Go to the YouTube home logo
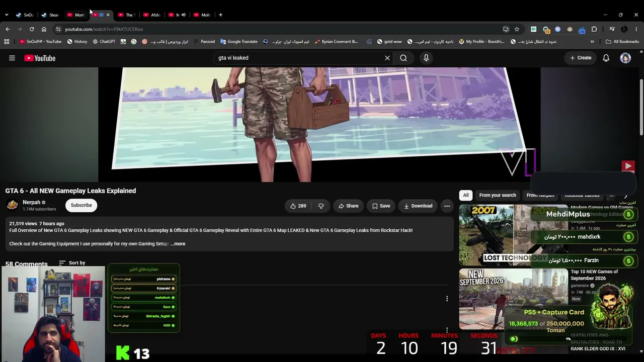This screenshot has width=644, height=362. coord(40,58)
